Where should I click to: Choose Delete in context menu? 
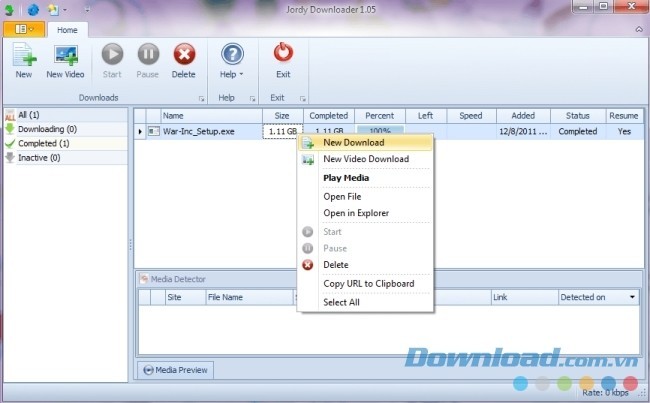[x=365, y=265]
